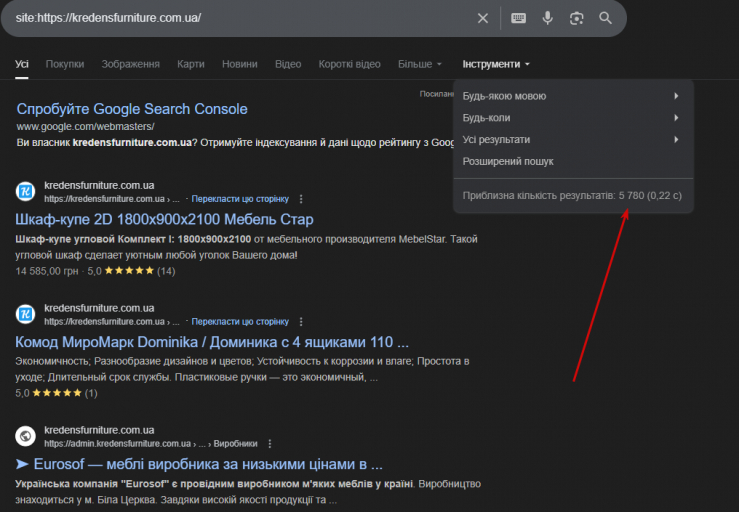Select Розширений пошук menu entry
This screenshot has height=512, width=739.
pyautogui.click(x=508, y=161)
